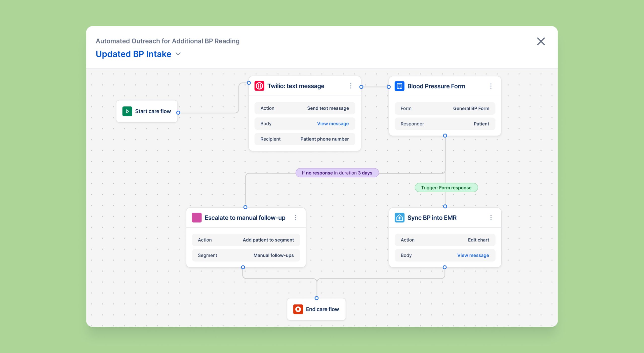Click the Sync BP into EMR title

(x=432, y=218)
